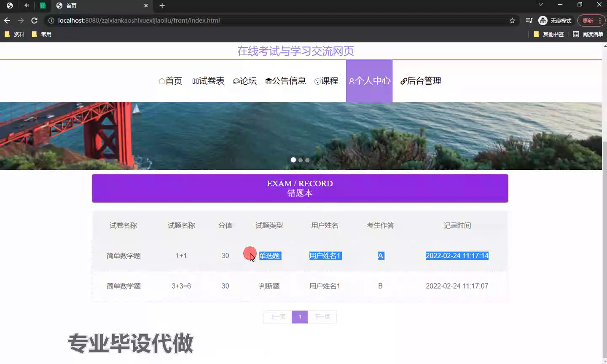Click 用户姓名1 in the 判断题 row

pyautogui.click(x=325, y=286)
